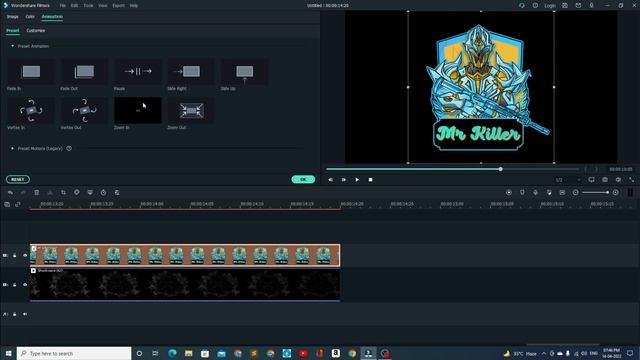Switch to the Color tab
The image size is (640, 360).
[x=30, y=17]
